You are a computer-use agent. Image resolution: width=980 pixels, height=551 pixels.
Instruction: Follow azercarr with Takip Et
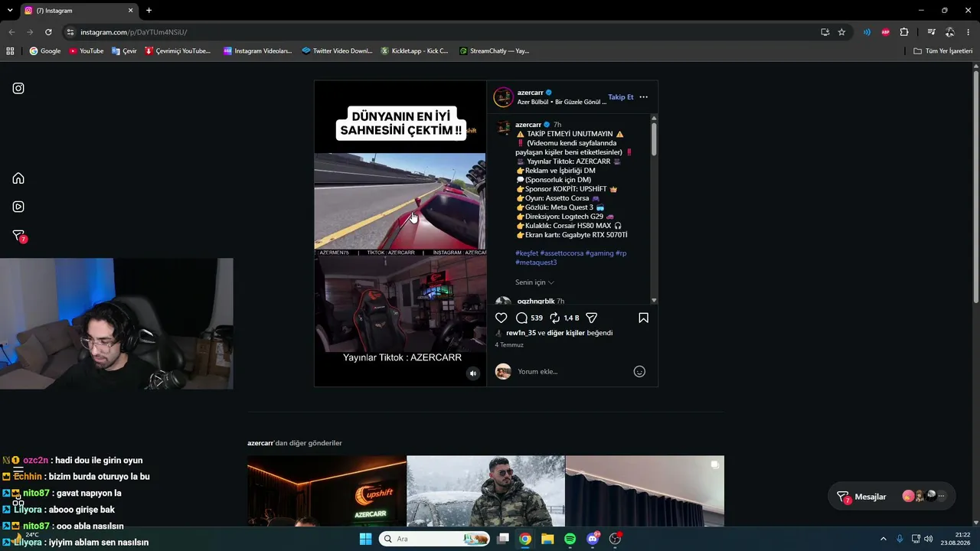pyautogui.click(x=621, y=97)
